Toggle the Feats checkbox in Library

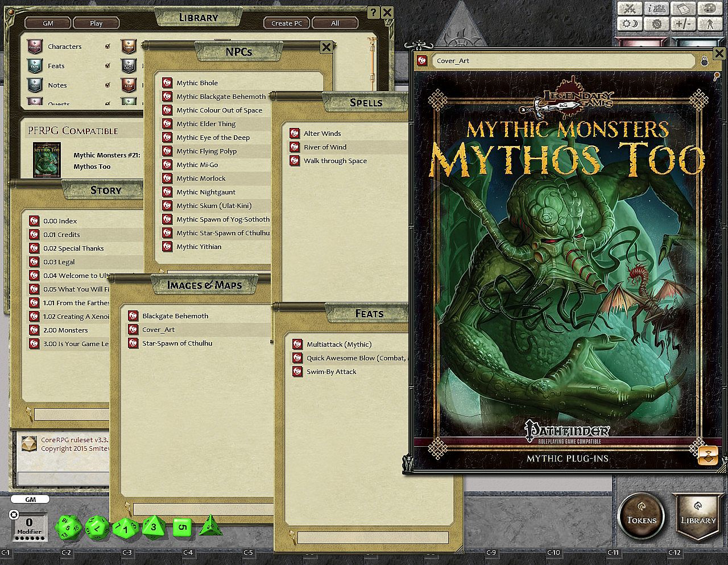point(107,66)
